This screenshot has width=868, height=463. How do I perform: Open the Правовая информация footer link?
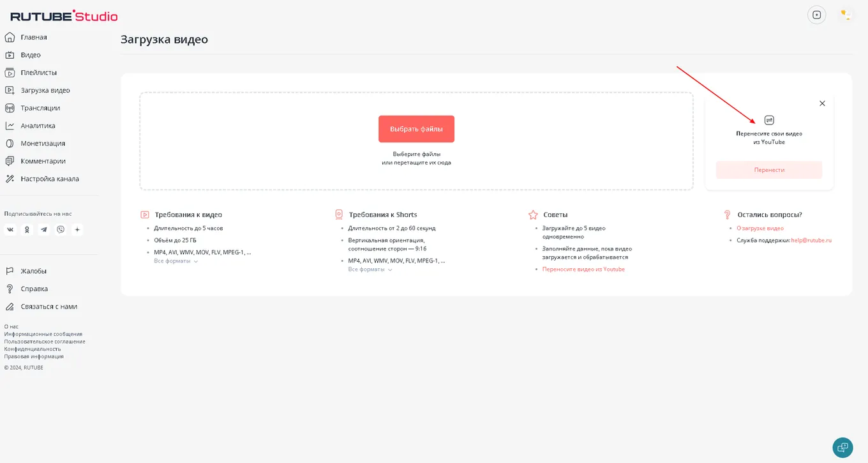point(34,356)
